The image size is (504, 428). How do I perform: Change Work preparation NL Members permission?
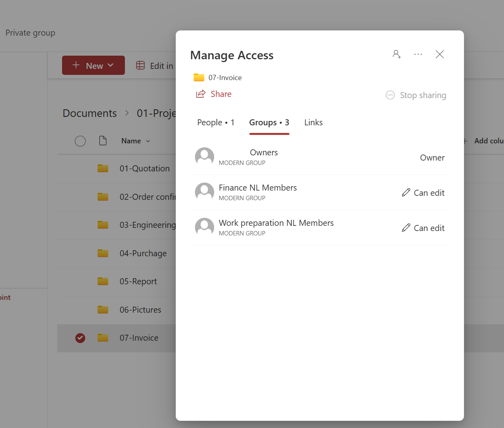tap(423, 228)
